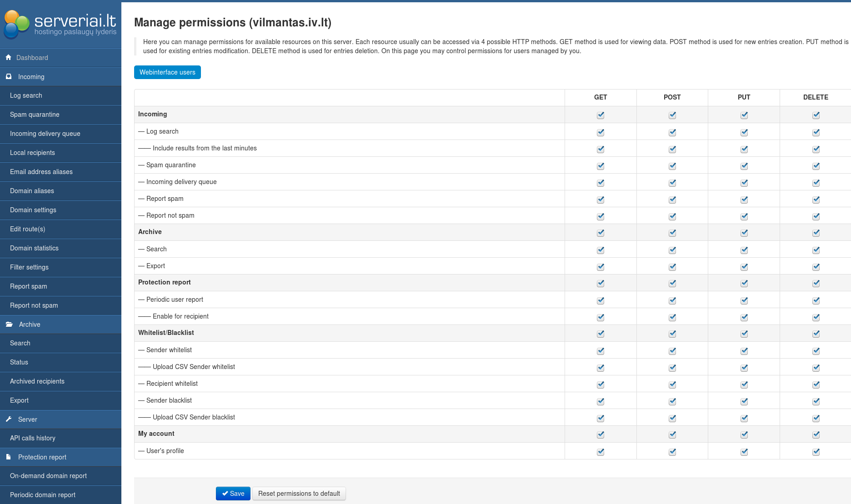This screenshot has height=504, width=851.
Task: Collapse the Archive sidebar section
Action: tap(30, 324)
